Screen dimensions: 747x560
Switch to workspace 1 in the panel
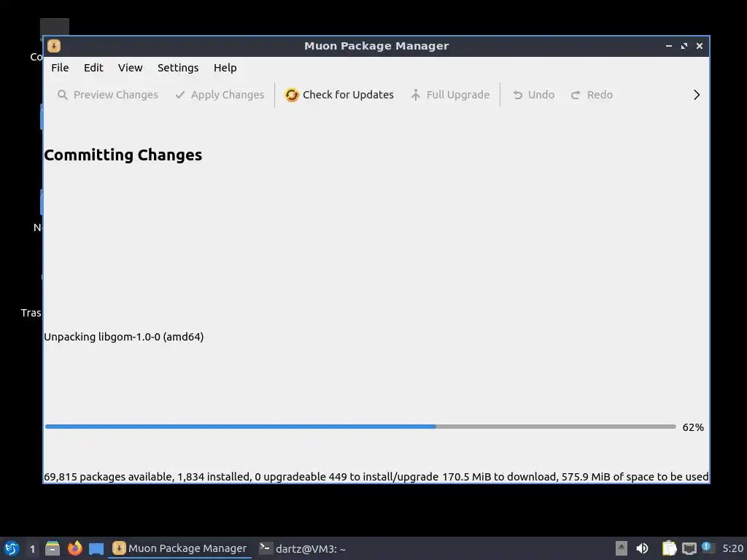click(32, 548)
